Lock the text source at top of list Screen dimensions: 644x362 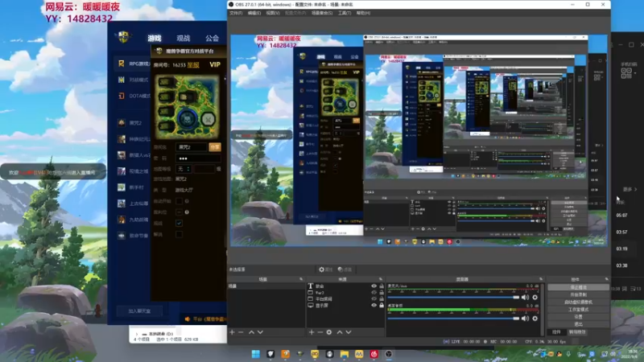click(x=382, y=286)
